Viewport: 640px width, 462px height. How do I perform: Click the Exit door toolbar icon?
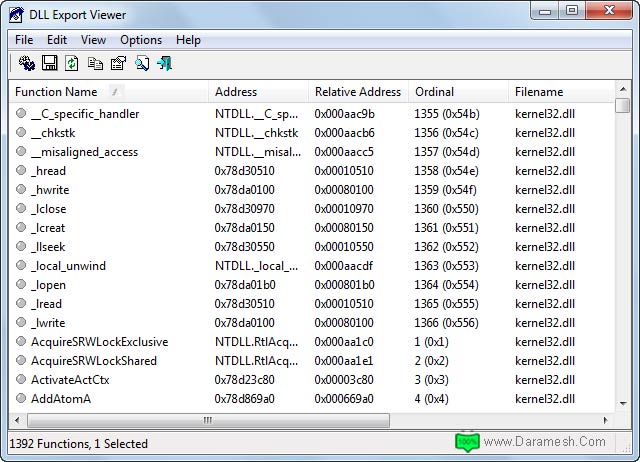(164, 64)
